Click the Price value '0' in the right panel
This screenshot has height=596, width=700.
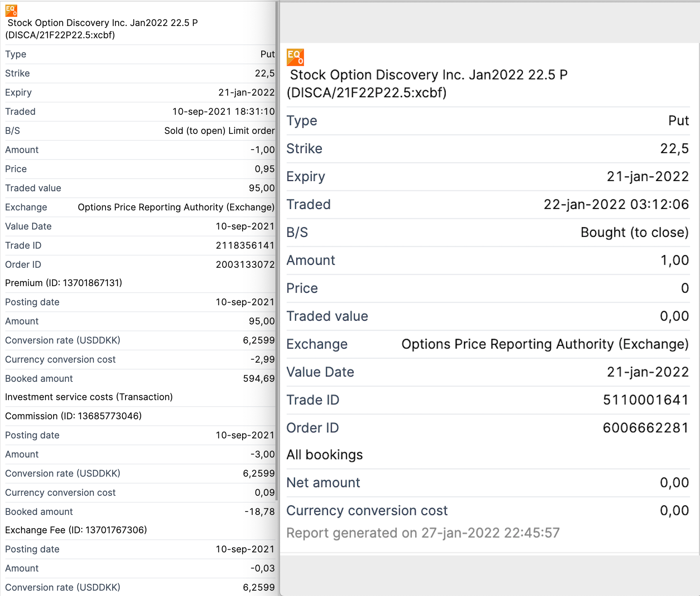coord(685,288)
